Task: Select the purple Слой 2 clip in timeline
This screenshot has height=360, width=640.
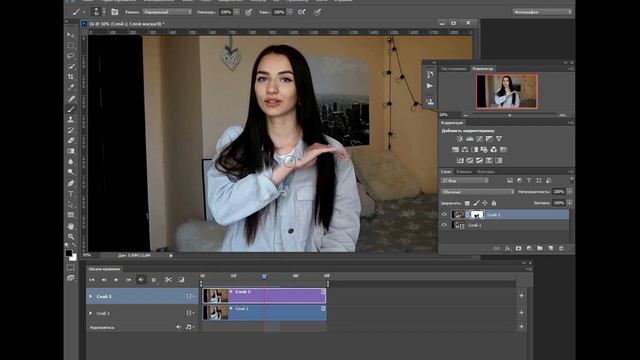Action: pyautogui.click(x=264, y=296)
